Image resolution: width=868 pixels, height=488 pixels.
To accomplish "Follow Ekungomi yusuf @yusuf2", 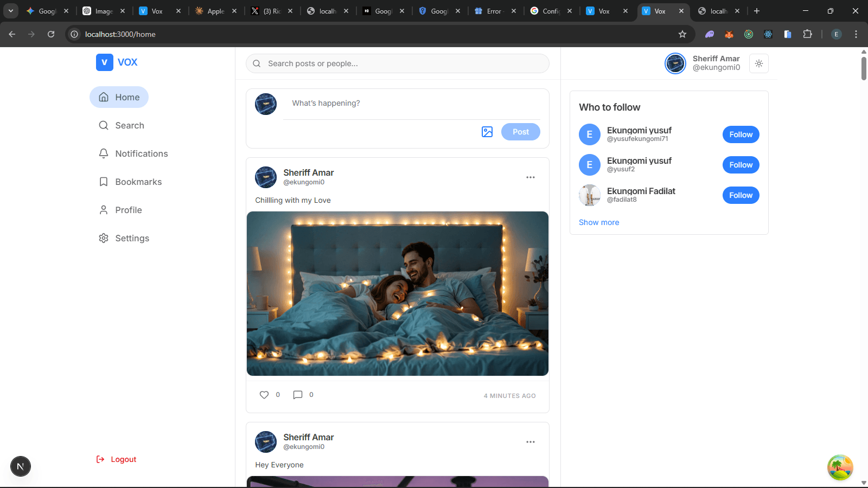I will (741, 165).
